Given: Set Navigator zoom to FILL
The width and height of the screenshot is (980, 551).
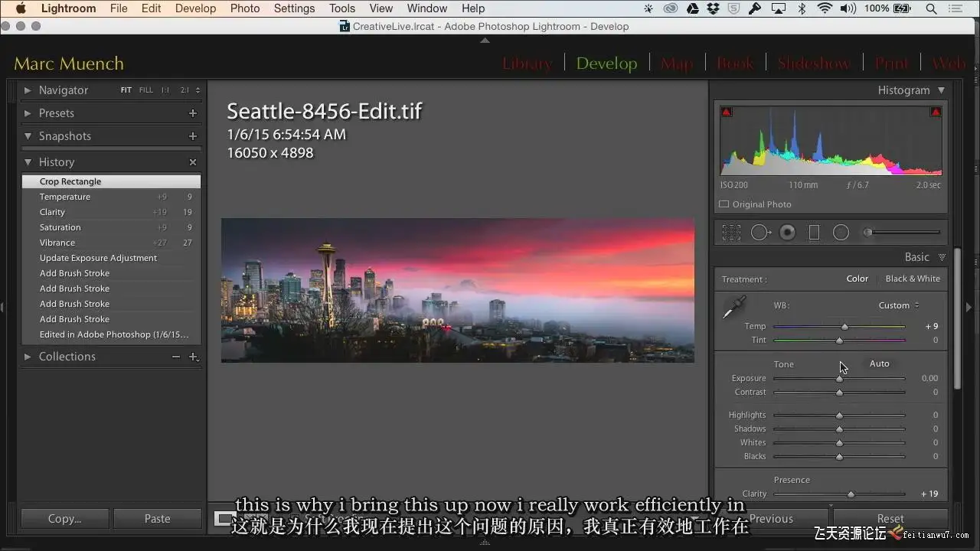Looking at the screenshot, I should point(146,90).
